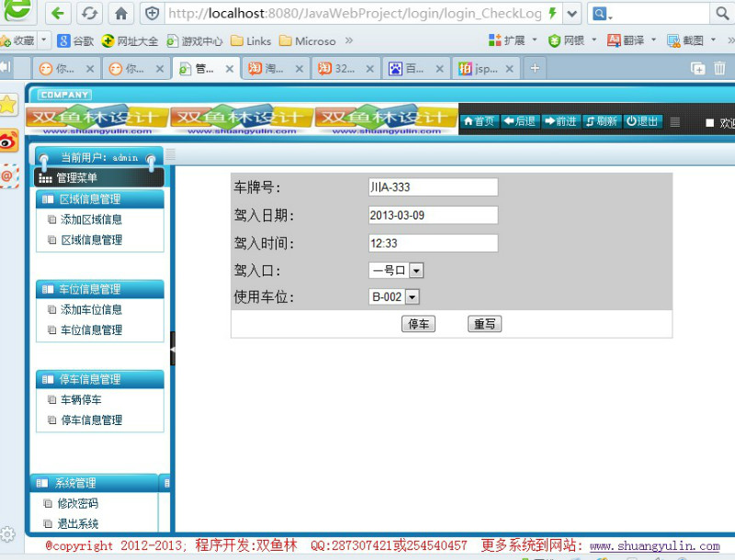Click the 车牌号 input field
The width and height of the screenshot is (735, 560).
point(433,187)
